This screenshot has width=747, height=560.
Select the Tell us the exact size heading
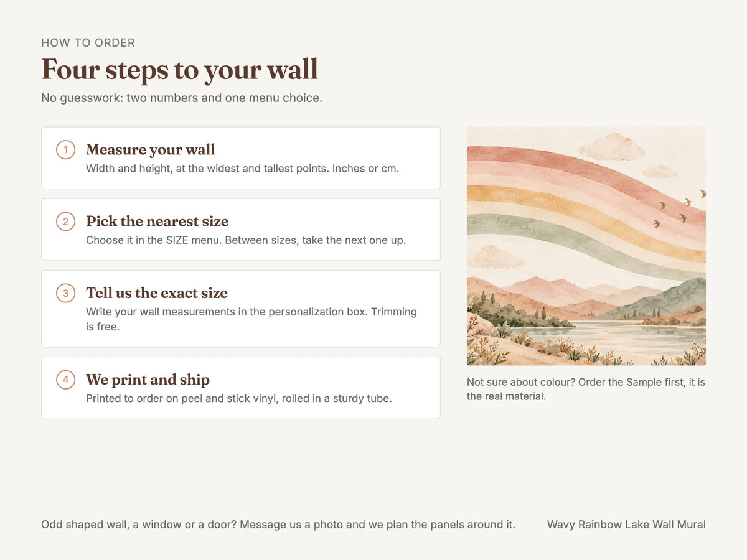157,293
